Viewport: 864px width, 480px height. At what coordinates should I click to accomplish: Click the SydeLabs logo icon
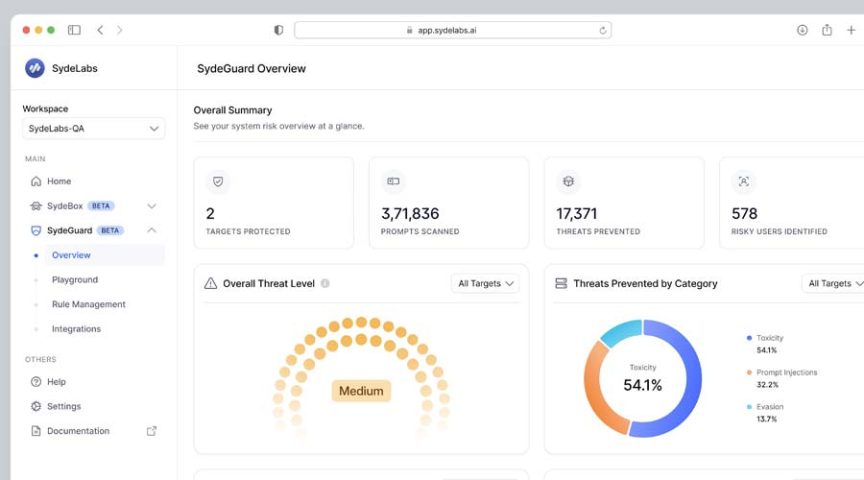click(35, 68)
